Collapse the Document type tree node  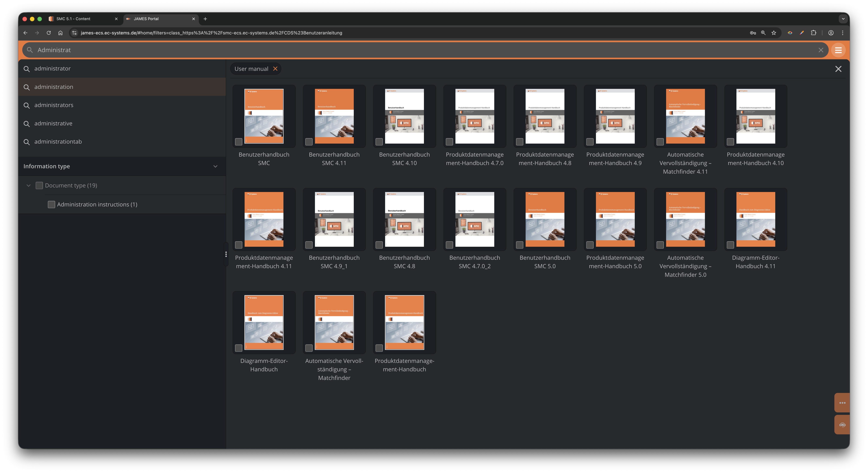pos(29,186)
